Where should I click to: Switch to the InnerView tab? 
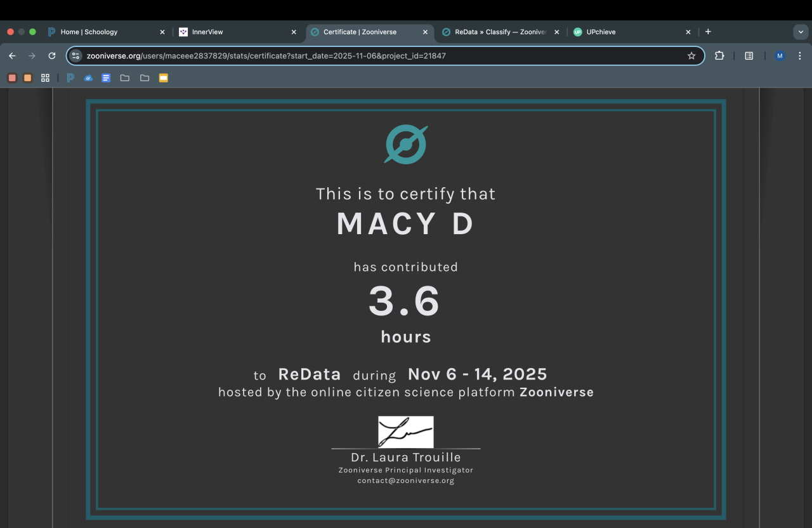click(x=238, y=32)
